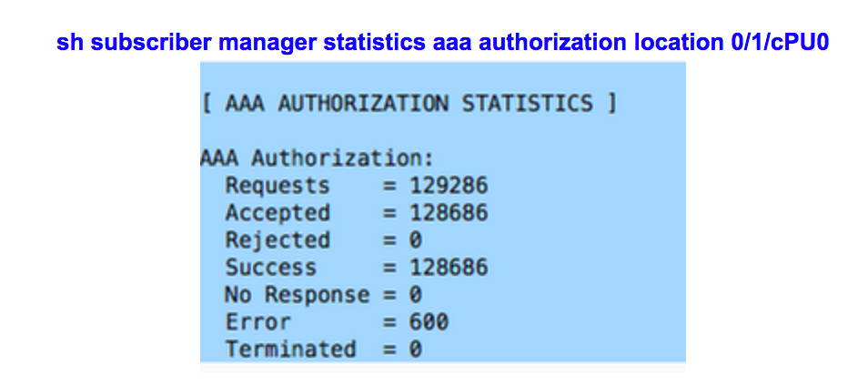The image size is (868, 386).
Task: Click the Requests label
Action: click(x=278, y=186)
